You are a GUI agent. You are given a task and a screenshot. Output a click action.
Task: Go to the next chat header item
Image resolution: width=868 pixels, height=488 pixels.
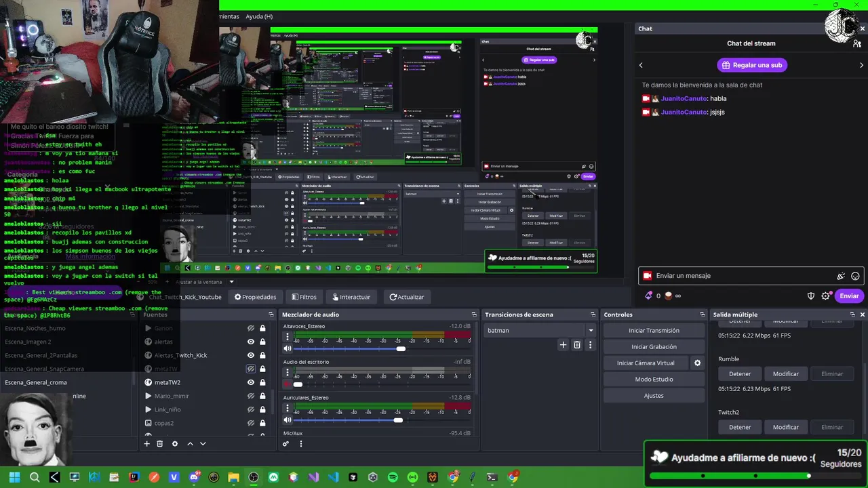(862, 65)
